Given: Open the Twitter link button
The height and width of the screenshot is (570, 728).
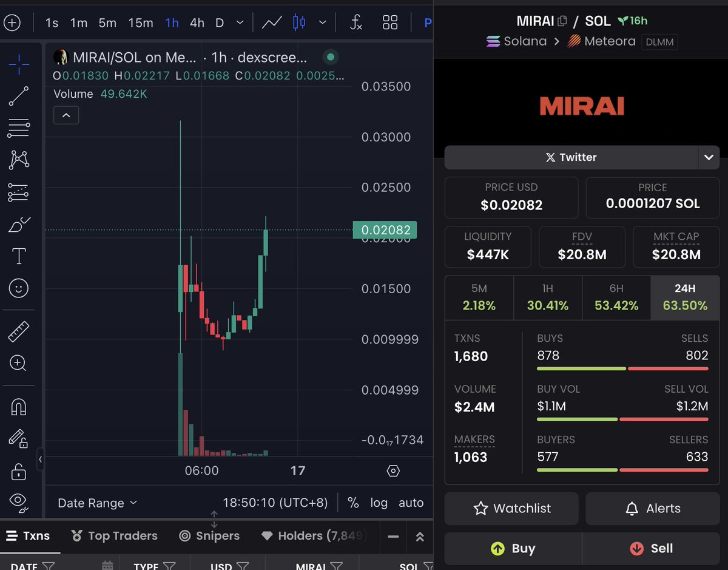Looking at the screenshot, I should tap(571, 157).
